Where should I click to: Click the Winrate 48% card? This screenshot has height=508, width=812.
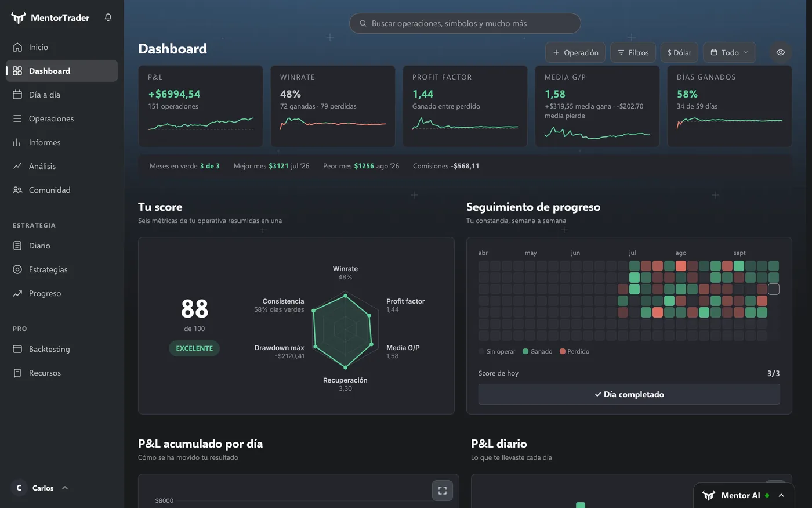tap(333, 106)
